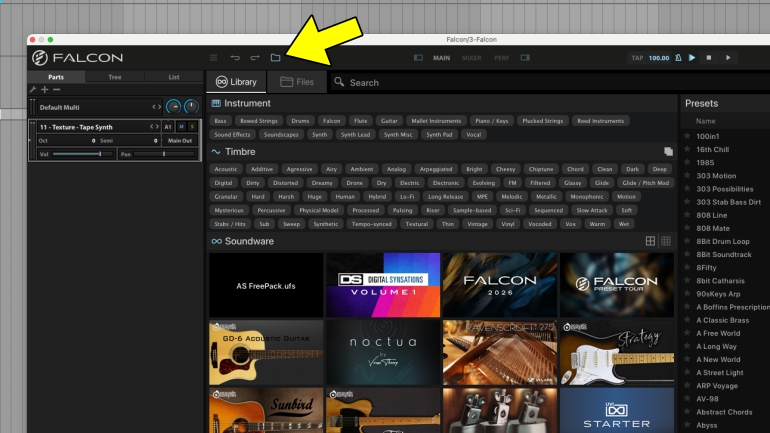
Task: Star the 808 Line preset
Action: 688,215
